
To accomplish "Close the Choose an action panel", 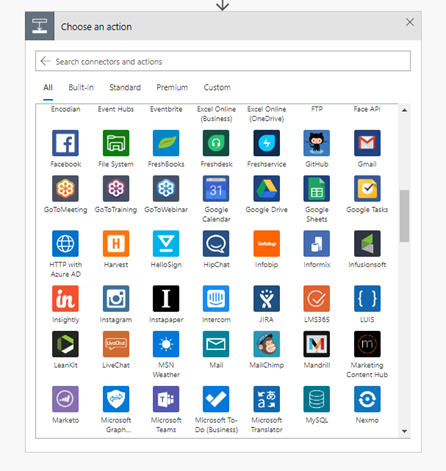I will [x=410, y=22].
